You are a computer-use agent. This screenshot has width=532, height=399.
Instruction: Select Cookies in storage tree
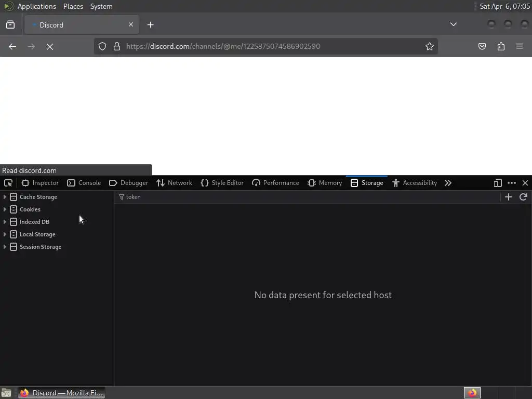[x=30, y=209]
